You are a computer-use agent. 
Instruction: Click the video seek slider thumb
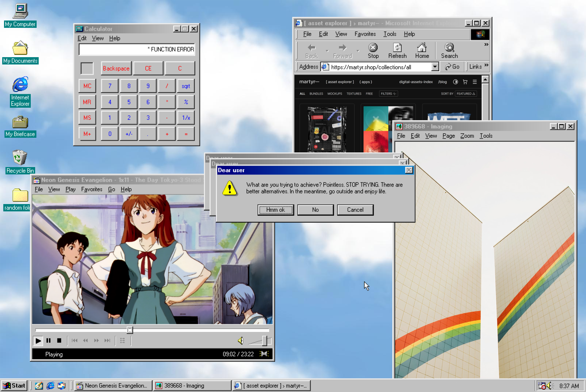(x=130, y=330)
